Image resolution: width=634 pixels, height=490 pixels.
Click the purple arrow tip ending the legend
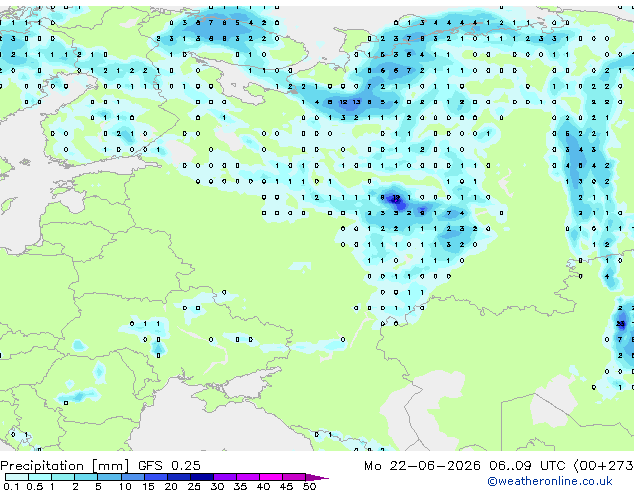[x=317, y=478]
